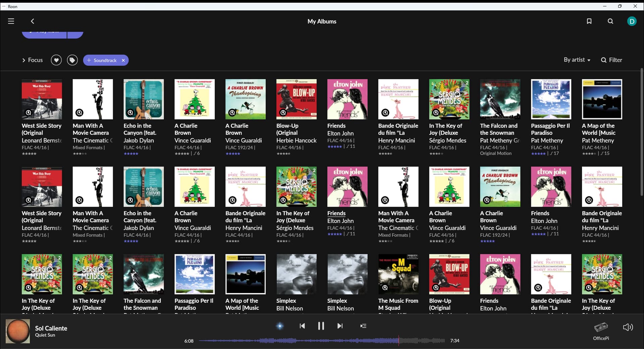Open the bookmarks icon
Screen dimensions: 644x349
click(x=589, y=21)
